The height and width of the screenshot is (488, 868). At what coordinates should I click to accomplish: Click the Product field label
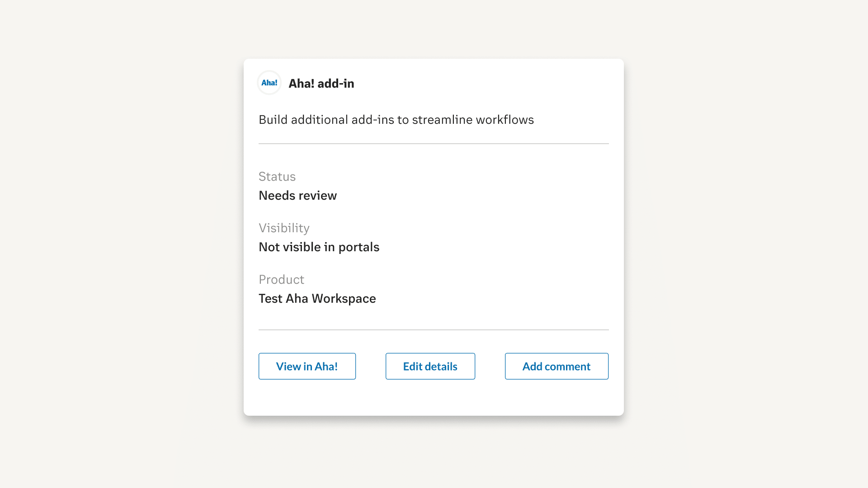281,280
